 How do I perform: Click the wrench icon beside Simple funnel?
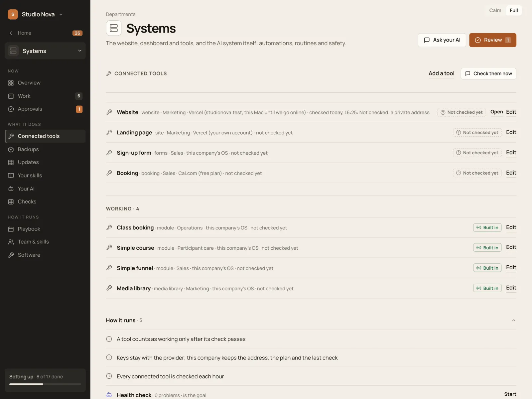pos(109,268)
